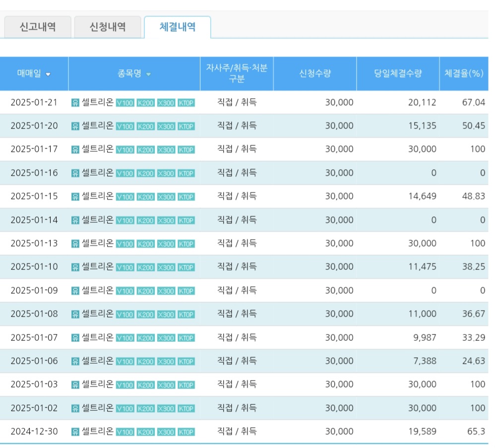Viewport: 495px width, 448px height.
Task: Select date 2025-01-07 cell
Action: pyautogui.click(x=34, y=338)
